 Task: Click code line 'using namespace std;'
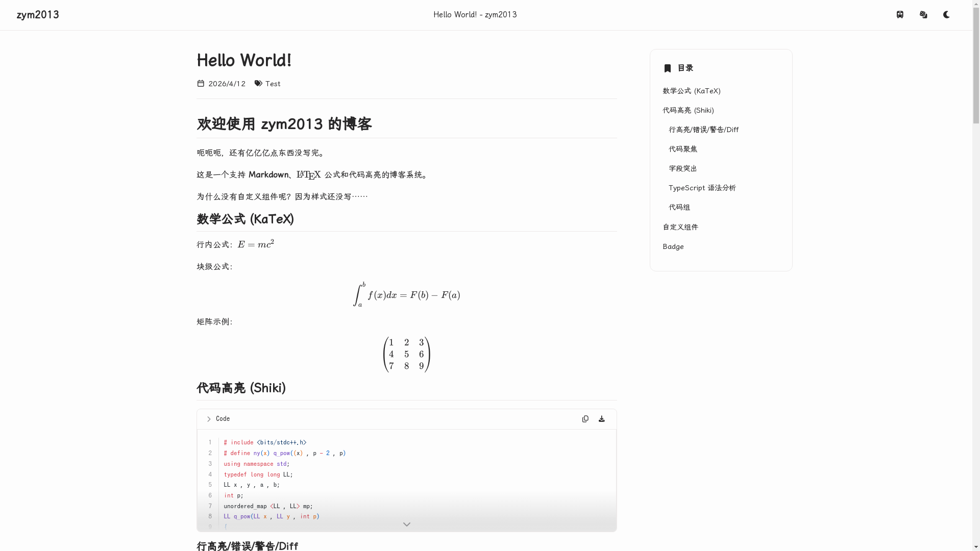(x=257, y=464)
